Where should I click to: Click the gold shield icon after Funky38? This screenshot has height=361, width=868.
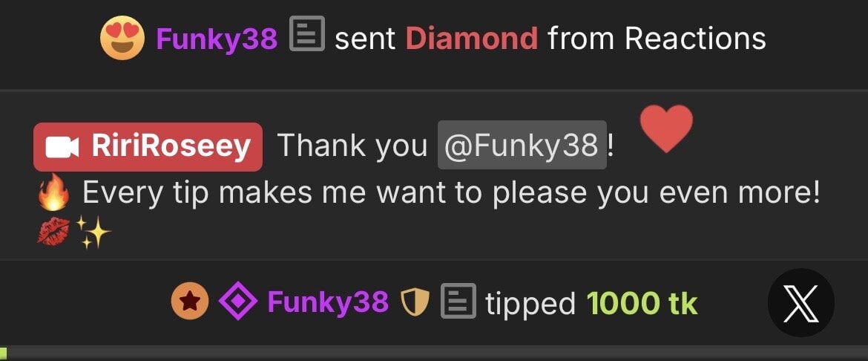tap(415, 303)
